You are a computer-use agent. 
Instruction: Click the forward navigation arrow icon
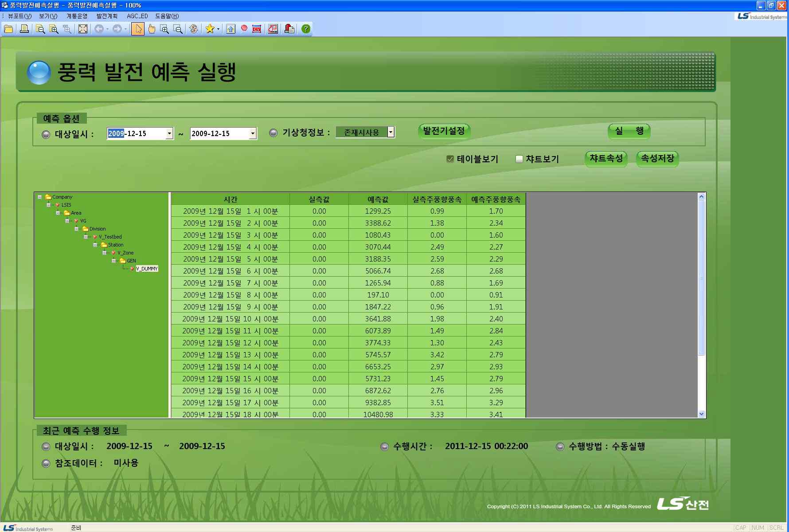117,29
